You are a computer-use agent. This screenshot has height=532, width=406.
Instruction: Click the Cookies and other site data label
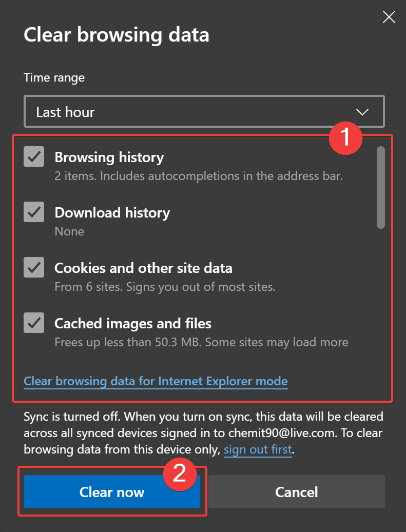click(x=143, y=268)
